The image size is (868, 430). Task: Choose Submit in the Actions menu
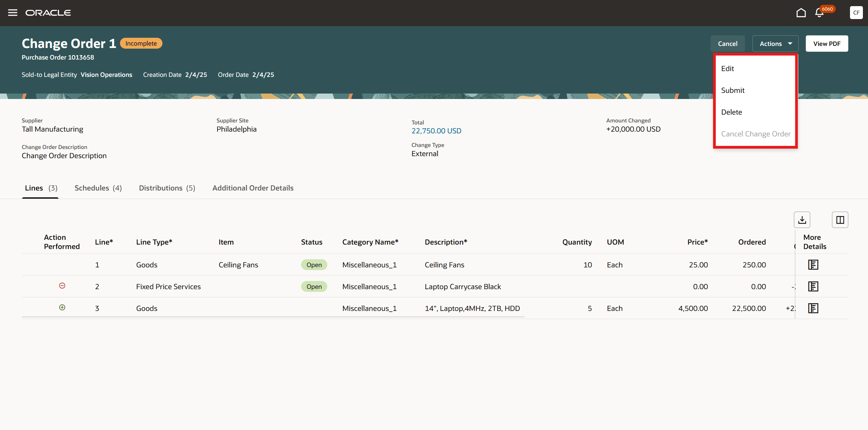pyautogui.click(x=733, y=90)
